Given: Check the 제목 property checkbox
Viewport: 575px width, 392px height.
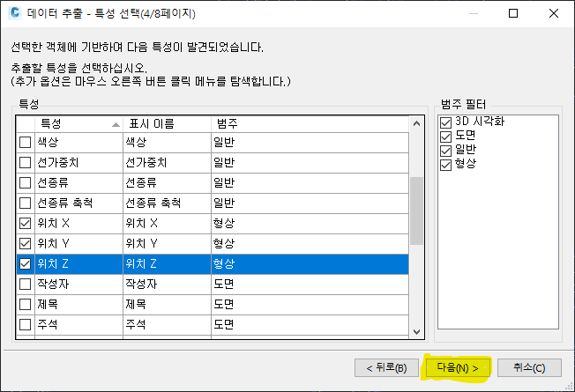Looking at the screenshot, I should 25,304.
